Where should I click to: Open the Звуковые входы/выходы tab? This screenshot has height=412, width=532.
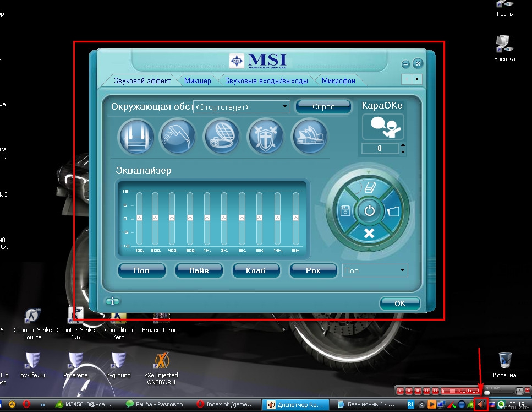tap(266, 81)
